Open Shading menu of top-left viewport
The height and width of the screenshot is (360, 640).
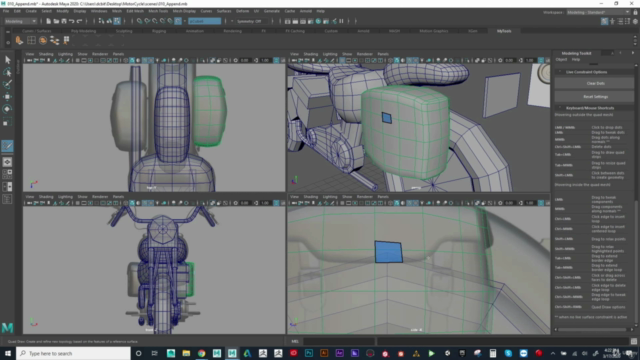click(46, 54)
